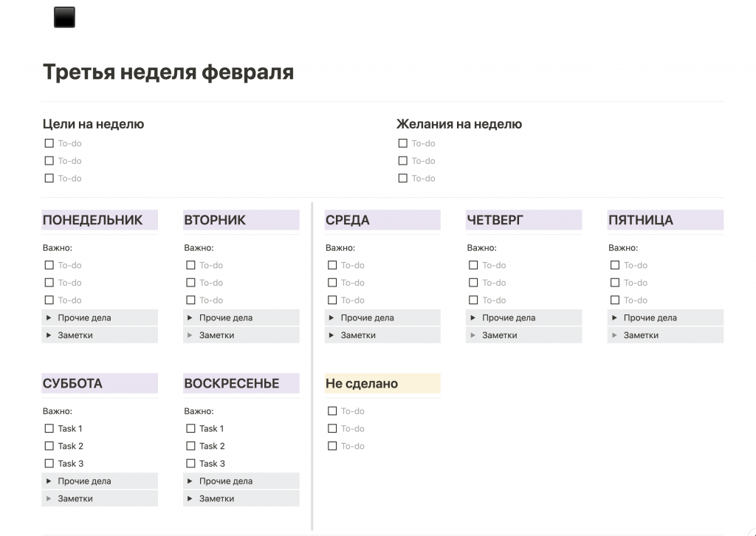
Task: Click the Цели на неделю heading
Action: tap(93, 124)
